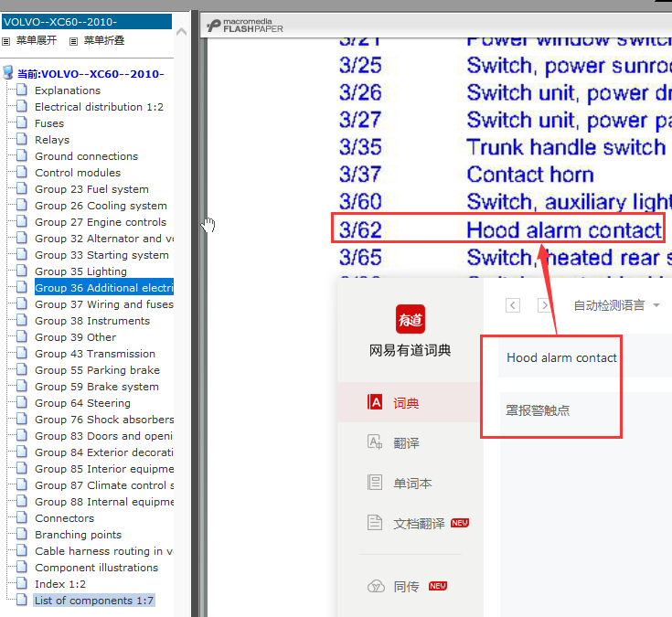
Task: Open Group 35 Lighting
Action: tap(80, 271)
